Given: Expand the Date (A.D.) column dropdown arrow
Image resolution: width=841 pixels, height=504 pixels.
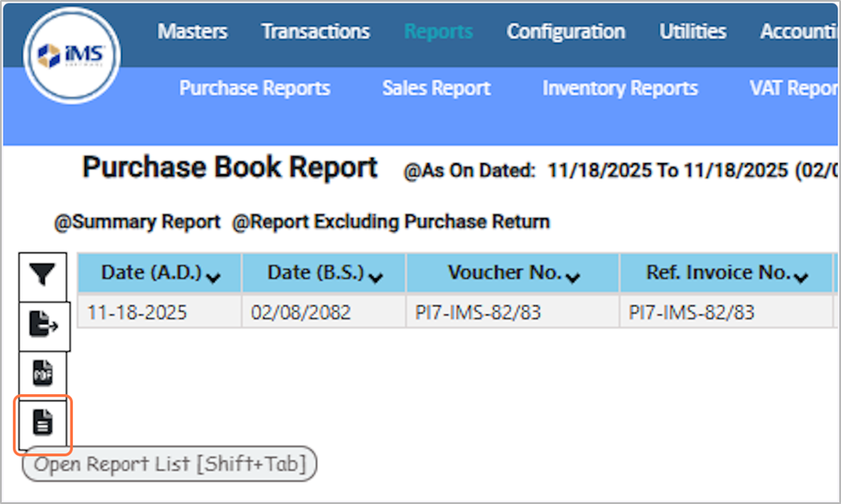Looking at the screenshot, I should pos(213,276).
